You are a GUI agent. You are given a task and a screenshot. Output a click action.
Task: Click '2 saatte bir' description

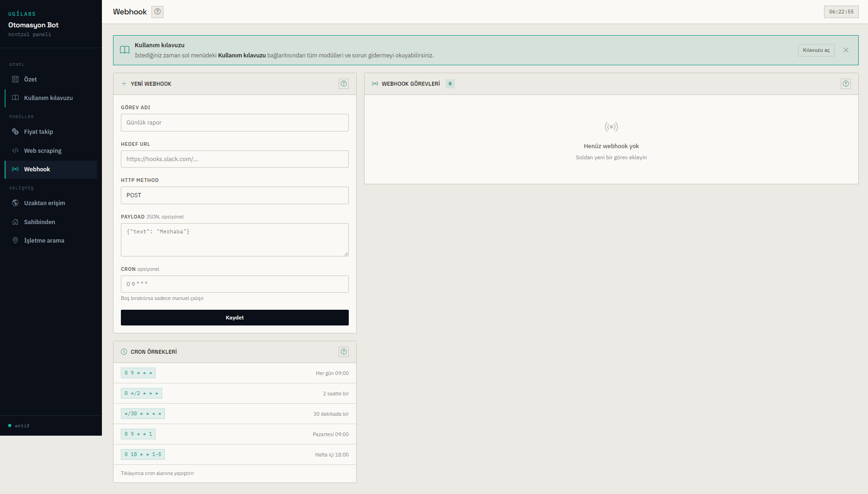pos(336,394)
